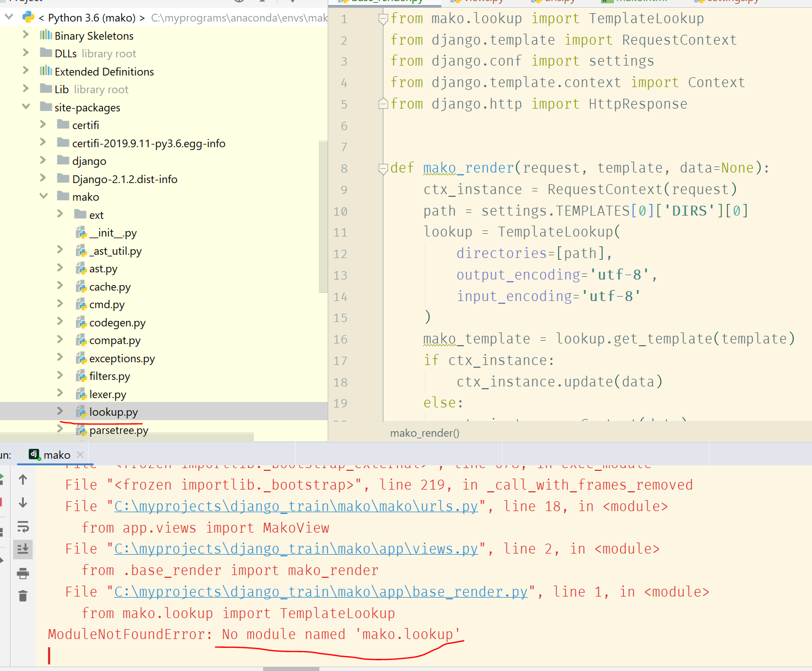Toggle scroll-to-end icon in Run panel
This screenshot has height=671, width=812.
pyautogui.click(x=23, y=549)
